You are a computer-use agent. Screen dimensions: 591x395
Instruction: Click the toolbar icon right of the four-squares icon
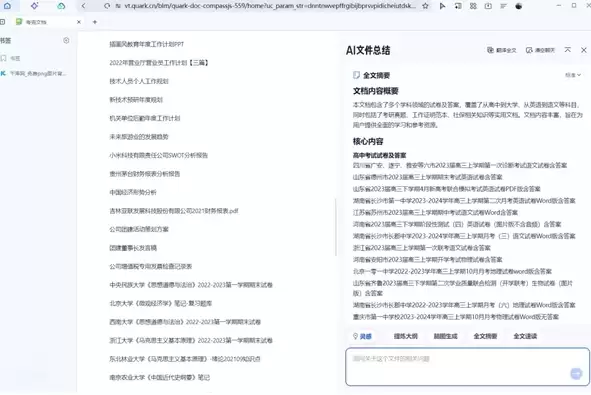[x=488, y=6]
